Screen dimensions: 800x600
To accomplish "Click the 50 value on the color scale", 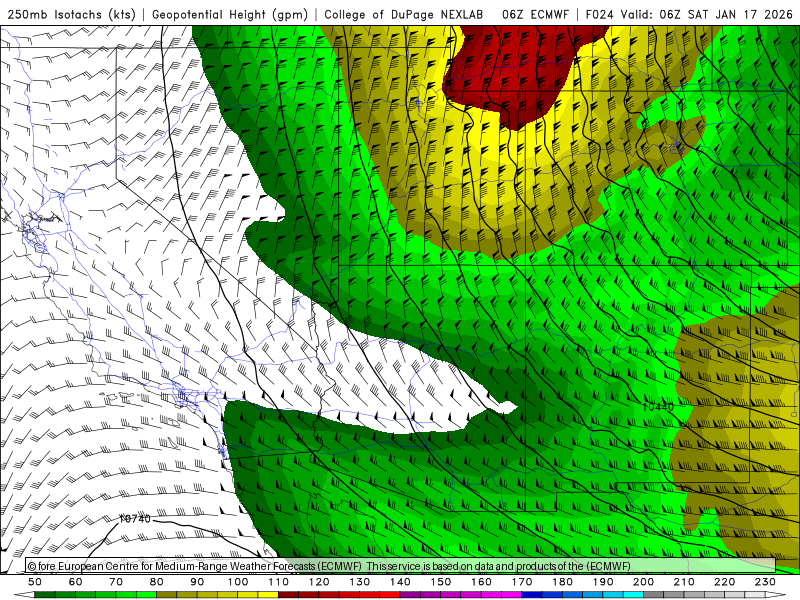I will point(35,582).
